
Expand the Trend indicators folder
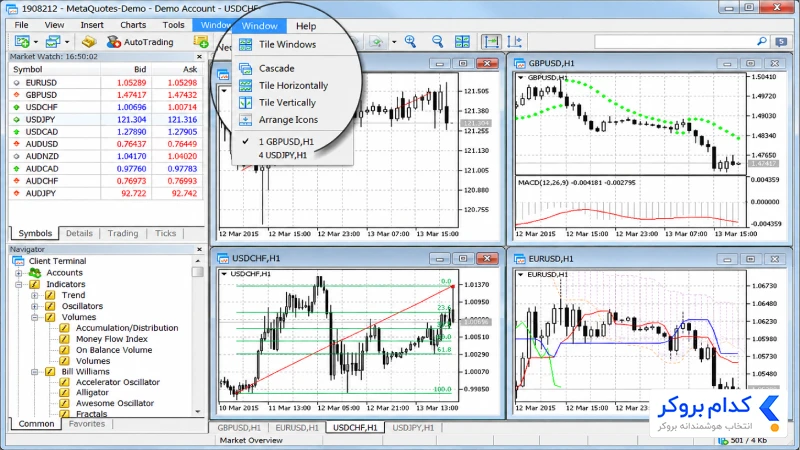(34, 295)
